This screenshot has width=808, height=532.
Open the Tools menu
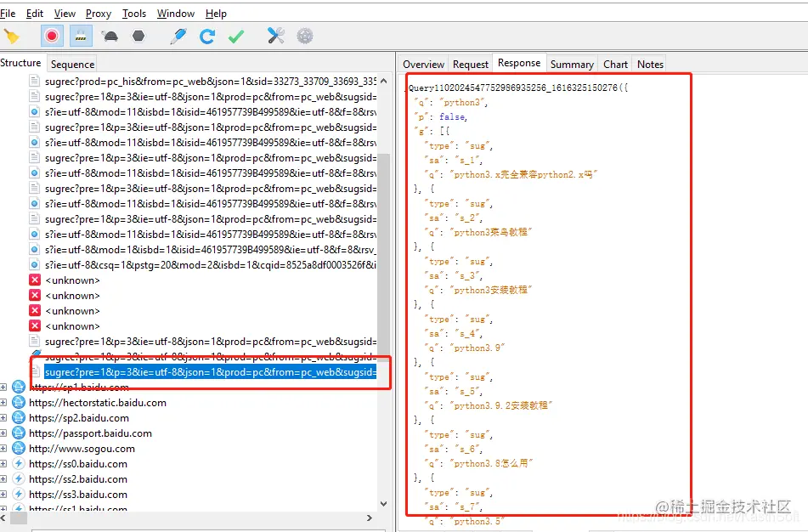134,14
